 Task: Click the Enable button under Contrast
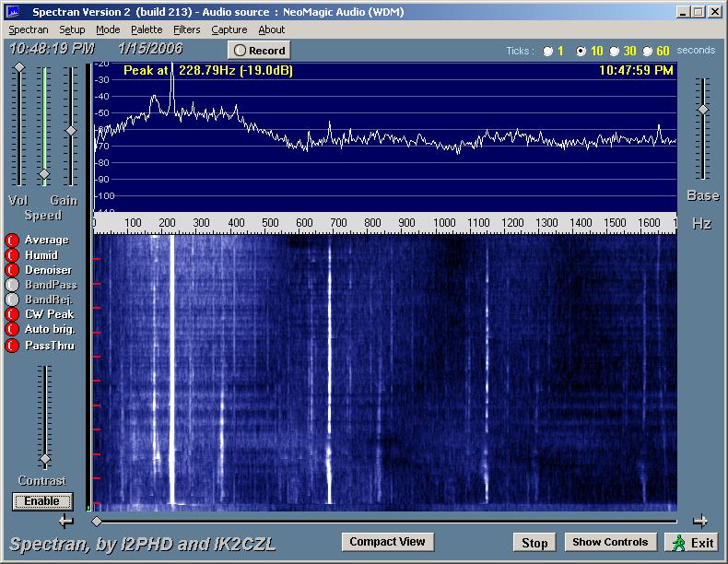tap(42, 501)
